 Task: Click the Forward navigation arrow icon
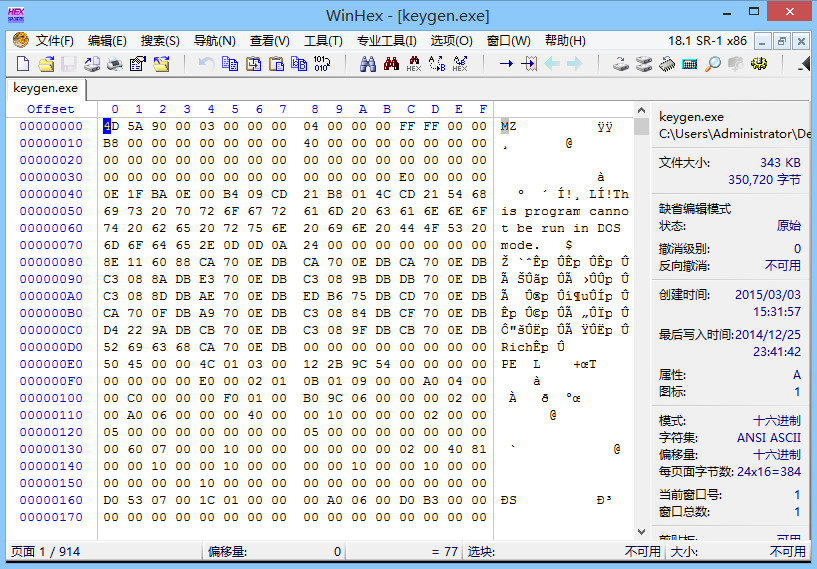pos(574,64)
